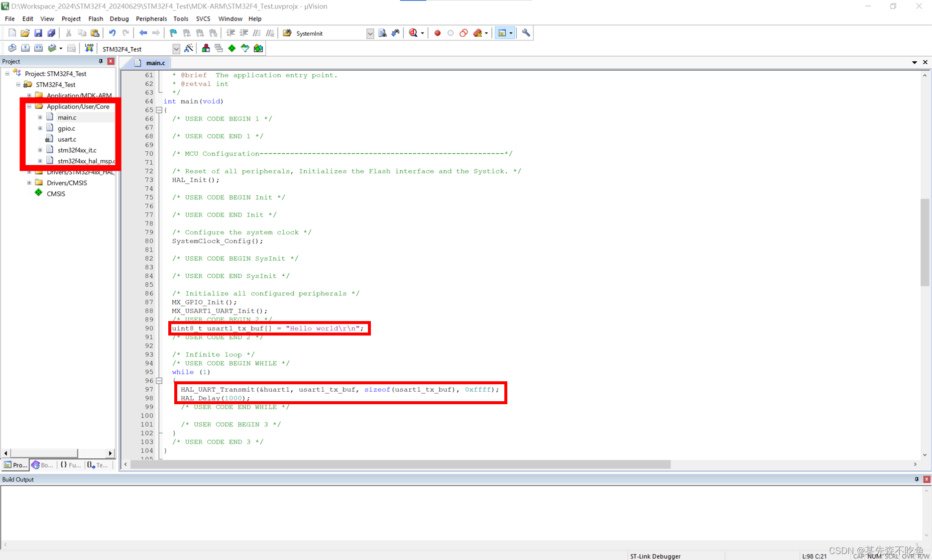Click the Save All icon
The height and width of the screenshot is (560, 932).
(51, 33)
